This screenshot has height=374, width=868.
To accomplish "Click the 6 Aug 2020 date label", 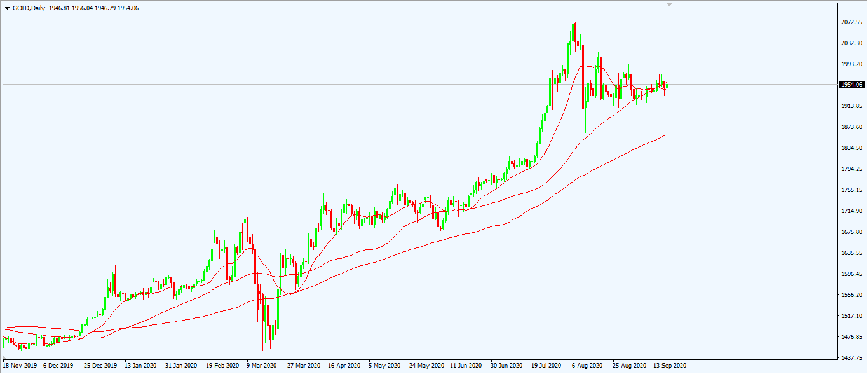I will 587,366.
